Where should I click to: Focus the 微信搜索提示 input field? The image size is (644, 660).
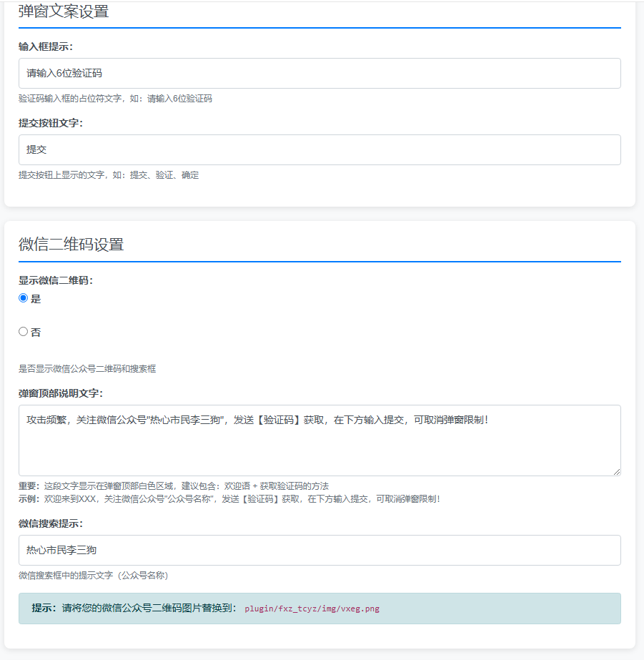coord(319,550)
